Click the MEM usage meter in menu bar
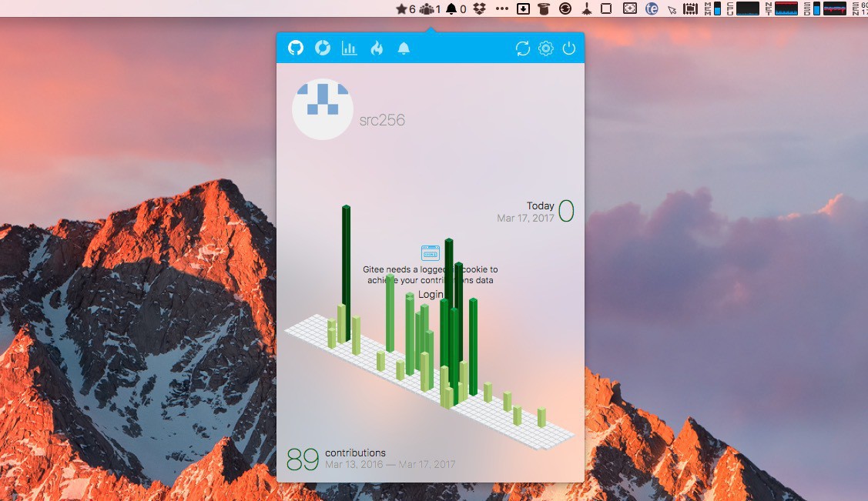This screenshot has height=501, width=868. tap(713, 8)
